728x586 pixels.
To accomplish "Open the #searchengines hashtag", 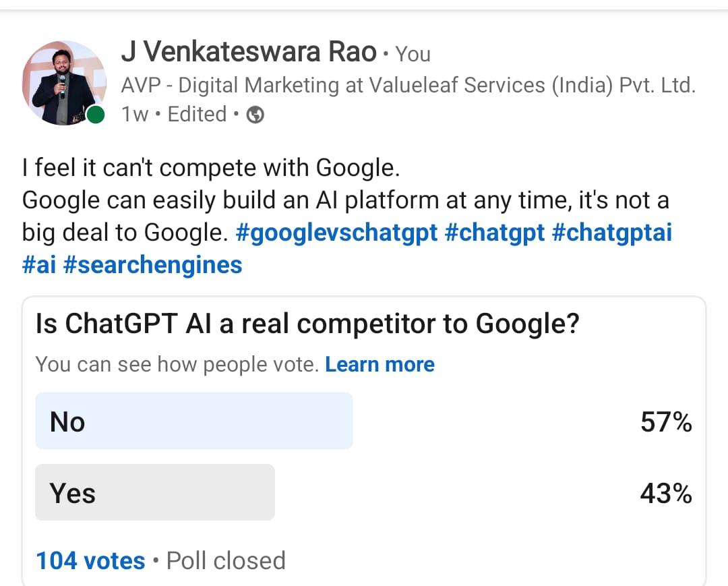I will pyautogui.click(x=152, y=264).
